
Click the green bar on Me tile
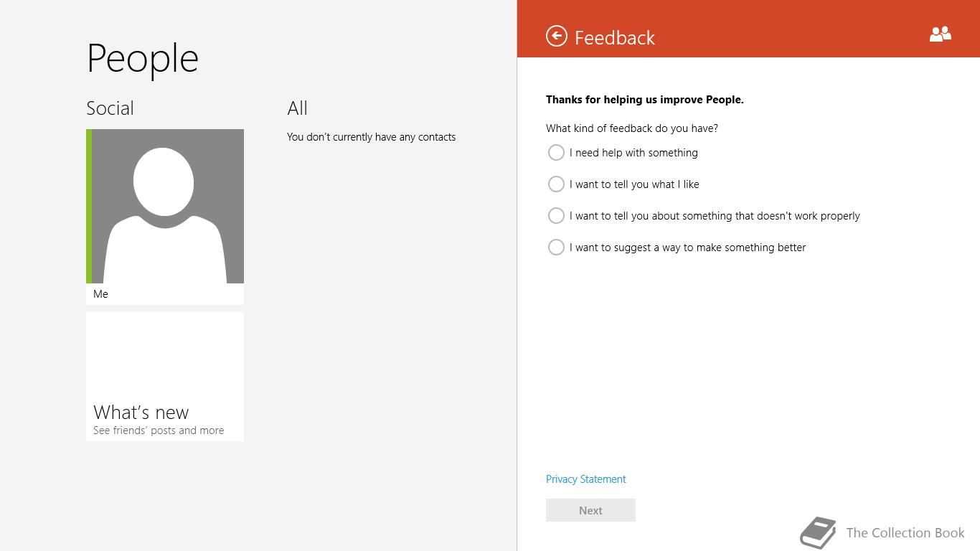click(x=89, y=207)
